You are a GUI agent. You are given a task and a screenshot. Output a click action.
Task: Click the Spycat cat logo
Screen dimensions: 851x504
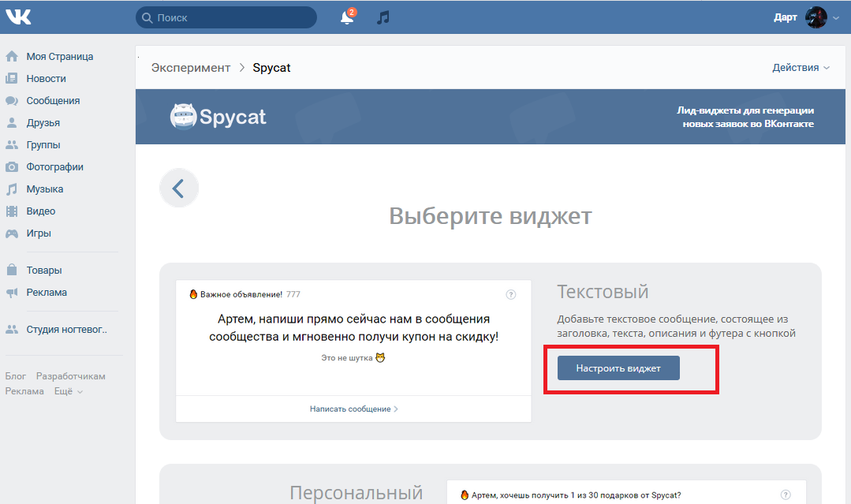pyautogui.click(x=183, y=117)
